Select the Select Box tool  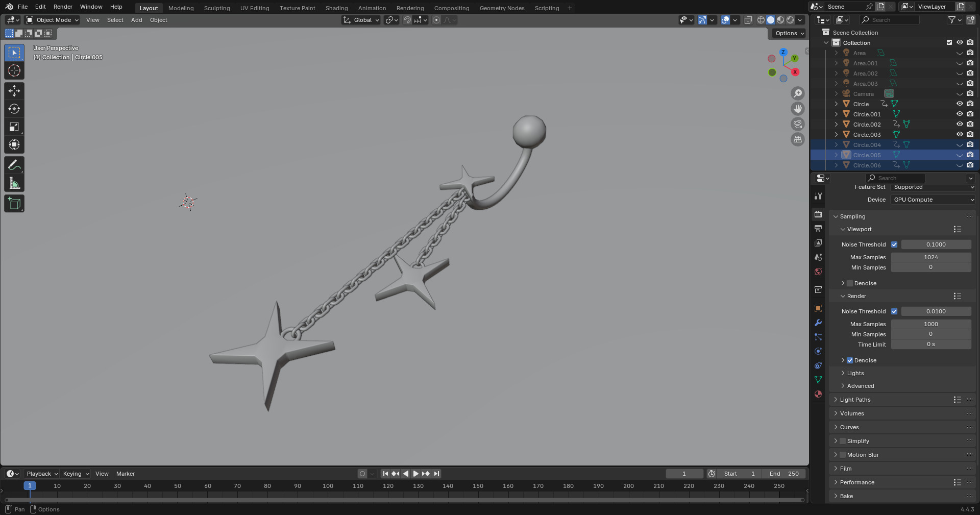click(x=14, y=53)
